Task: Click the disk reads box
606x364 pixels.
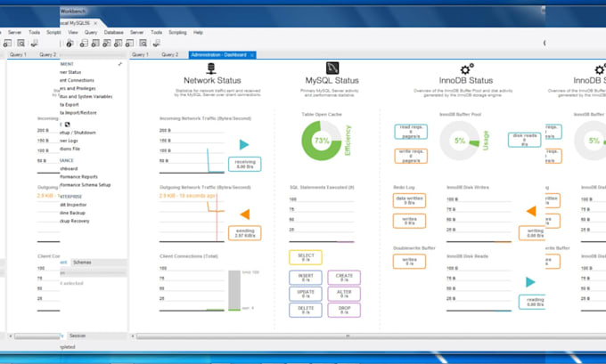Action: point(524,140)
